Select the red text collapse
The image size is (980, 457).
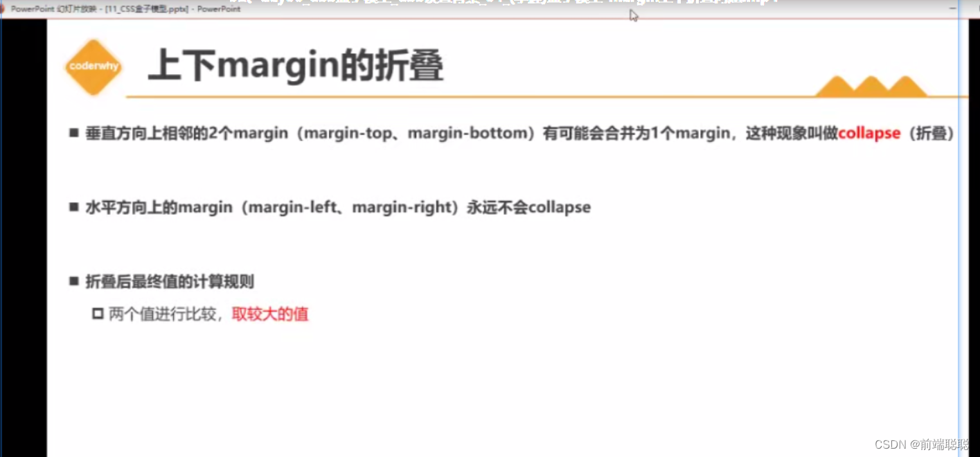point(868,133)
